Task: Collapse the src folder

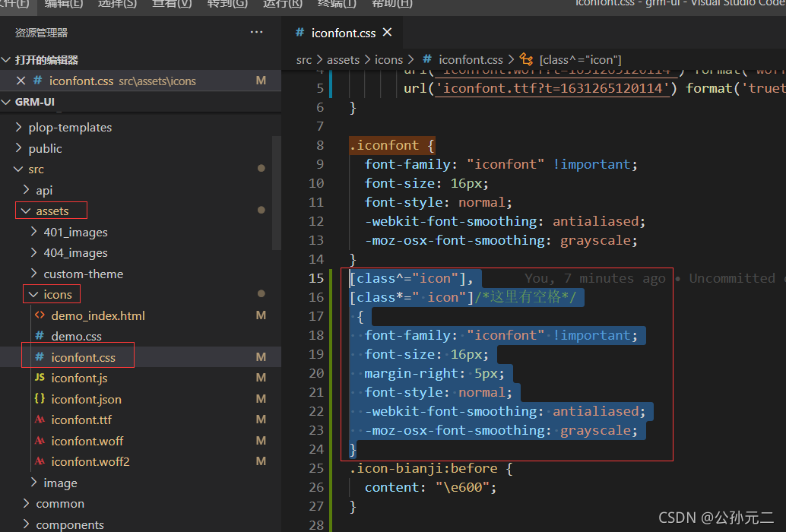Action: [x=18, y=169]
